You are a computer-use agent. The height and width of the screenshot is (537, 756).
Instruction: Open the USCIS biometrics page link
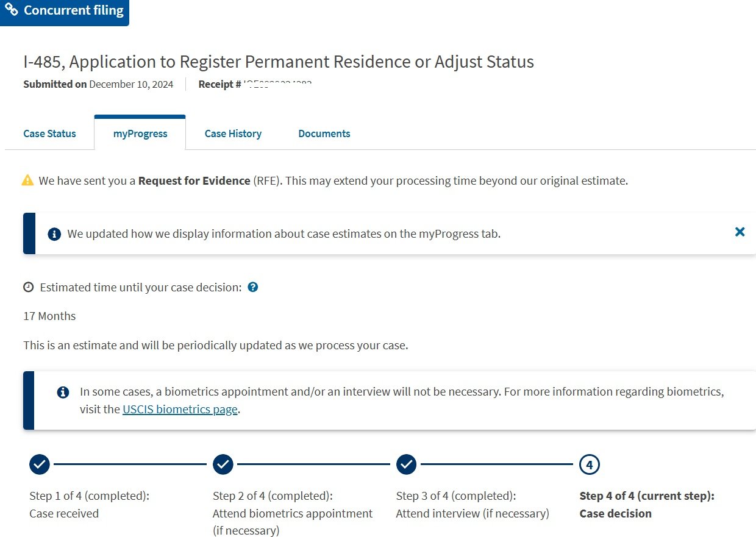point(180,410)
